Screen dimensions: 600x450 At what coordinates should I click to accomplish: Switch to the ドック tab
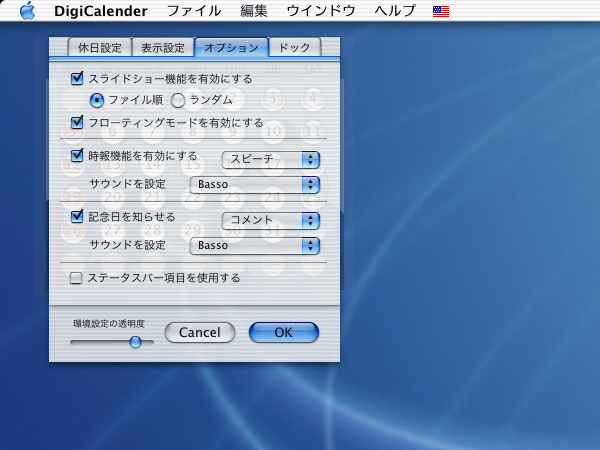point(294,47)
